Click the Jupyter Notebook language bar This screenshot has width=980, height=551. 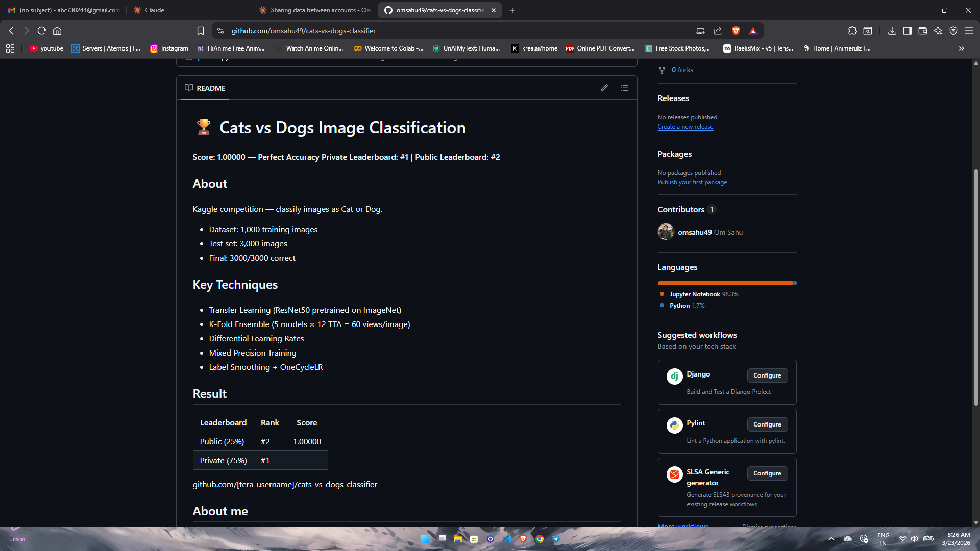pyautogui.click(x=725, y=283)
